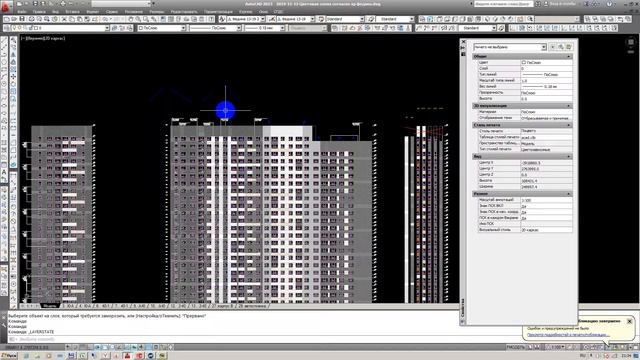Screen dimensions: 640x360
Task: Click the viewport label Верхний 2D каркас
Action: click(43, 38)
